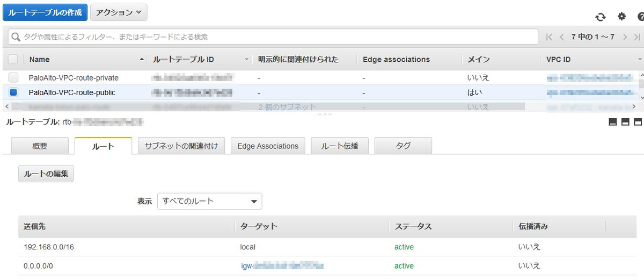Click the active status of 192.168.0.0/16 route

pos(404,247)
